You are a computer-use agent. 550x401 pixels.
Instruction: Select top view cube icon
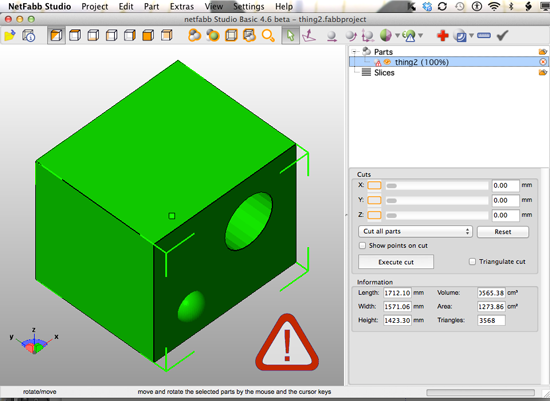click(75, 35)
